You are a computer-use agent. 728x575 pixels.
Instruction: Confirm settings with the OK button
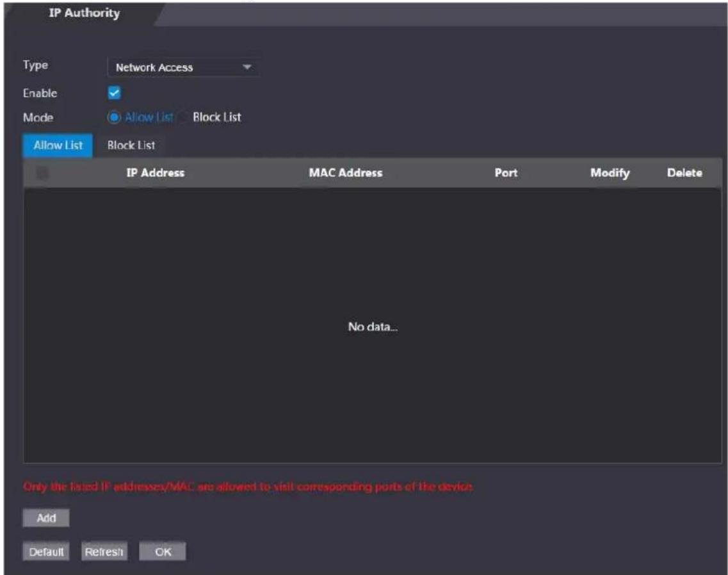click(x=163, y=552)
